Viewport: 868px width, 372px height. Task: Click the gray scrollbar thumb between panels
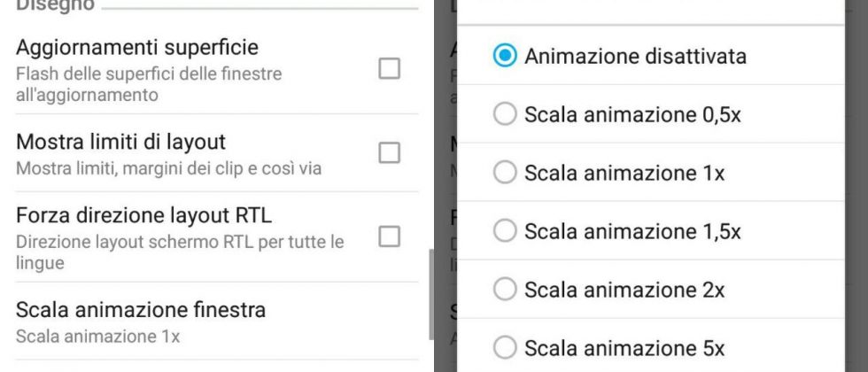tap(431, 294)
